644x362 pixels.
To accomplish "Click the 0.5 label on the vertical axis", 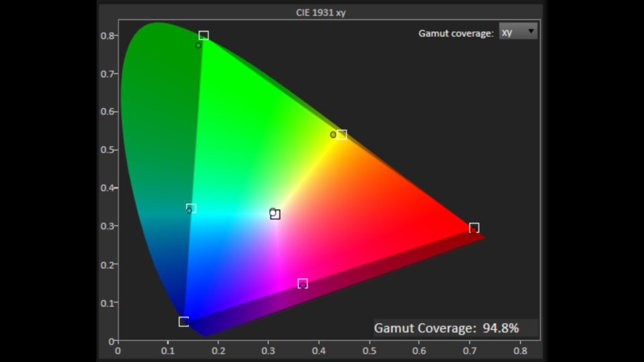I will [x=108, y=150].
